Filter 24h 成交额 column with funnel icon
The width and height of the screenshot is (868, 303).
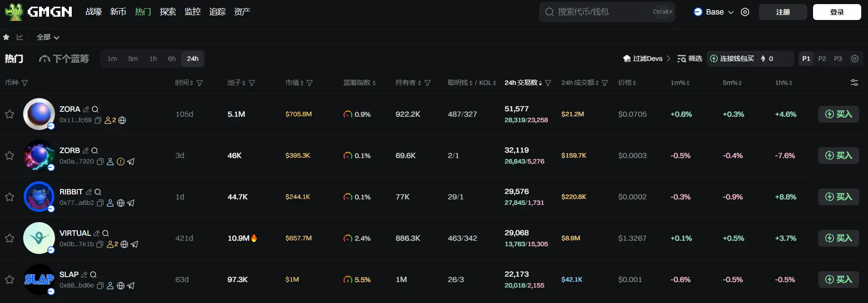coord(605,83)
